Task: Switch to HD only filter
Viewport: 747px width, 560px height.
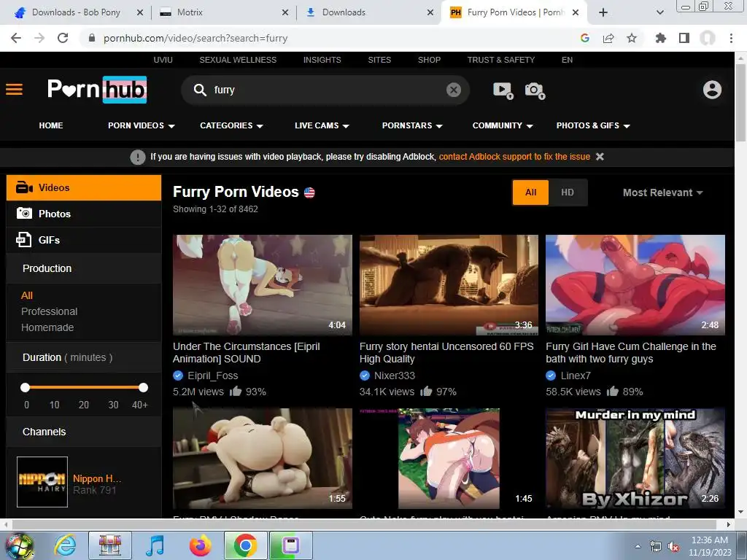Action: click(568, 192)
